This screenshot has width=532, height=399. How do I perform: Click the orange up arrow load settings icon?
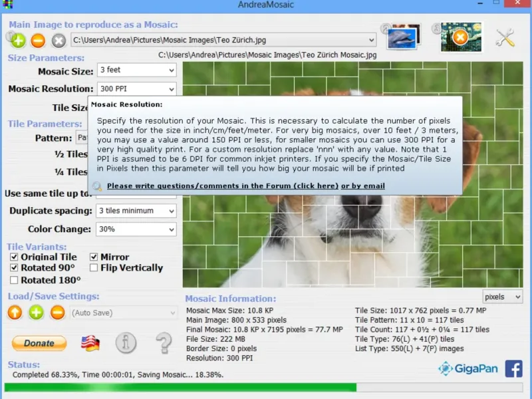15,313
